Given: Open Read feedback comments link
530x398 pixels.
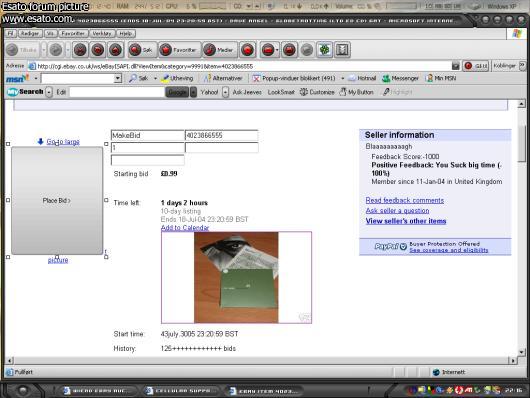Looking at the screenshot, I should pyautogui.click(x=405, y=200).
